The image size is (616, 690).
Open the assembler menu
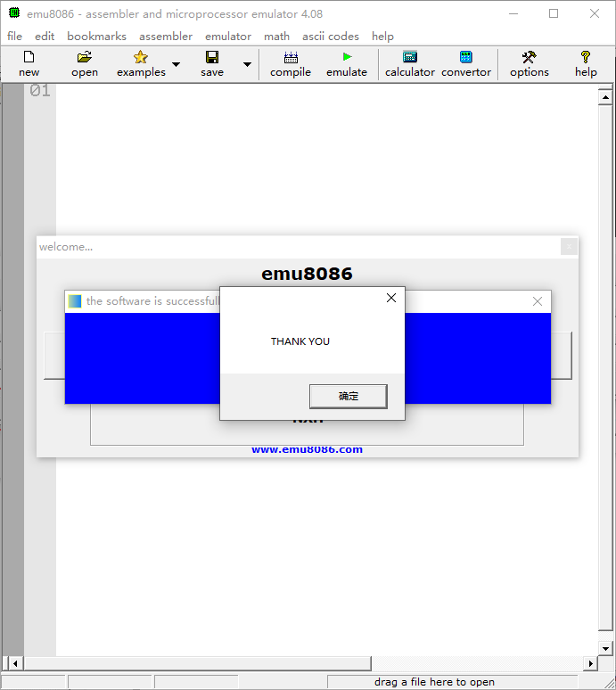tap(166, 36)
